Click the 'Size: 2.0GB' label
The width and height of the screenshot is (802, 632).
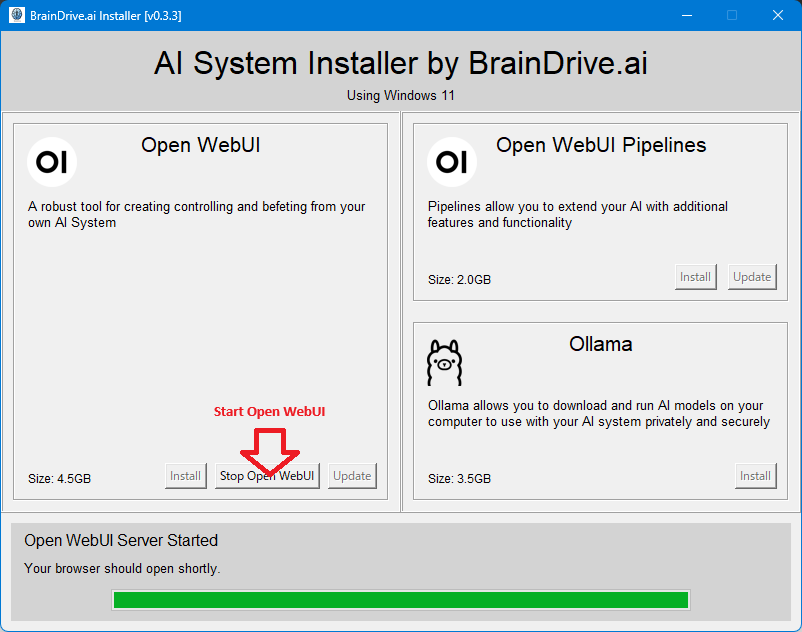coord(459,280)
